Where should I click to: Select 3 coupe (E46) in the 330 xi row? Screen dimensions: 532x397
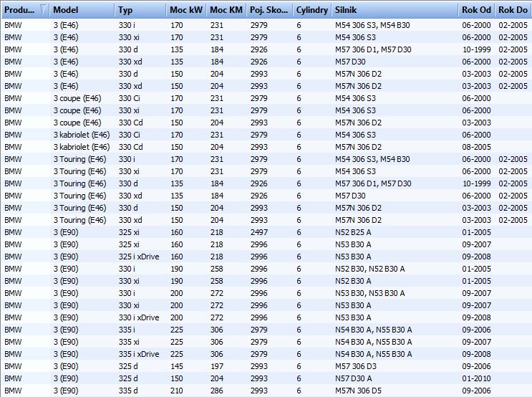[77, 110]
